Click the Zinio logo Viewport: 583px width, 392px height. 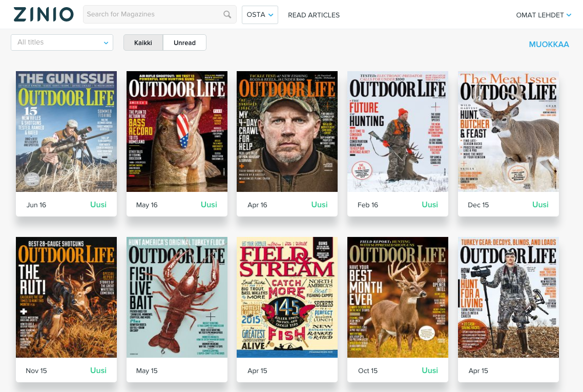click(44, 14)
